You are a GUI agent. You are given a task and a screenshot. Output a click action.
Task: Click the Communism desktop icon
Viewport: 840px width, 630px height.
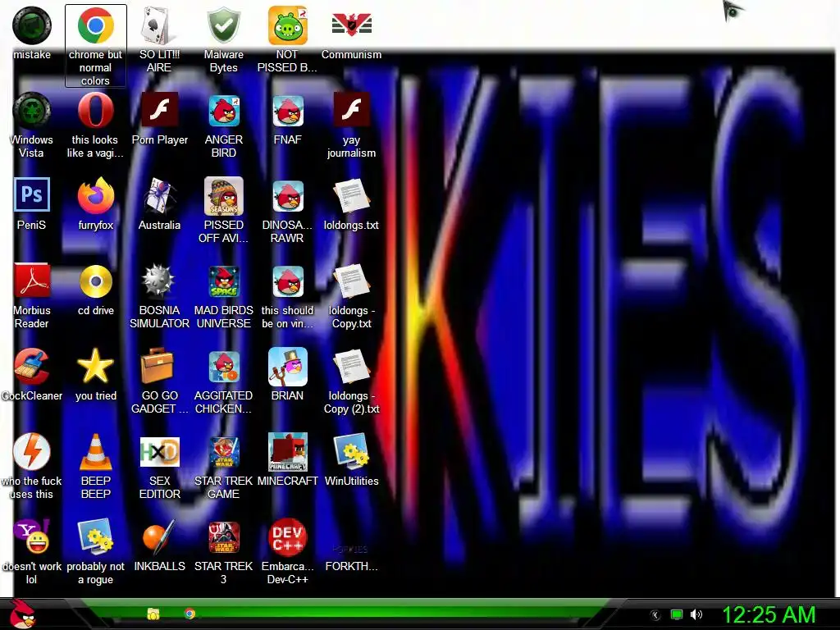[351, 25]
